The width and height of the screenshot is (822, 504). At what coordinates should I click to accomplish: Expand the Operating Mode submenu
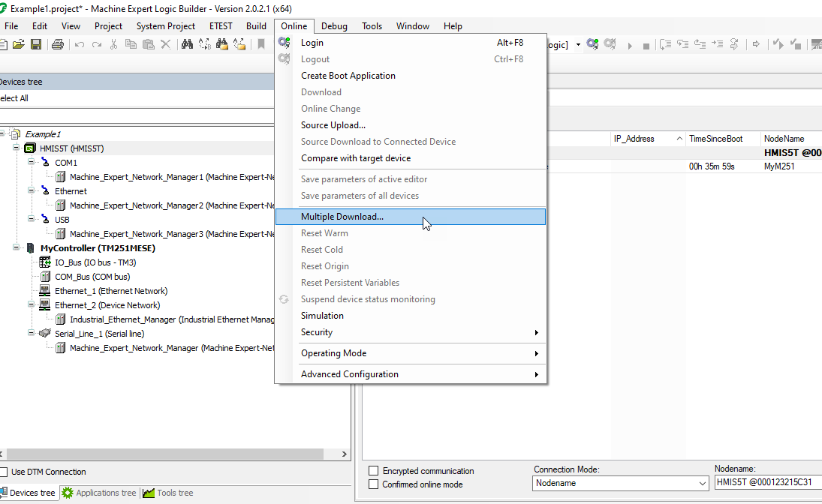coord(411,353)
